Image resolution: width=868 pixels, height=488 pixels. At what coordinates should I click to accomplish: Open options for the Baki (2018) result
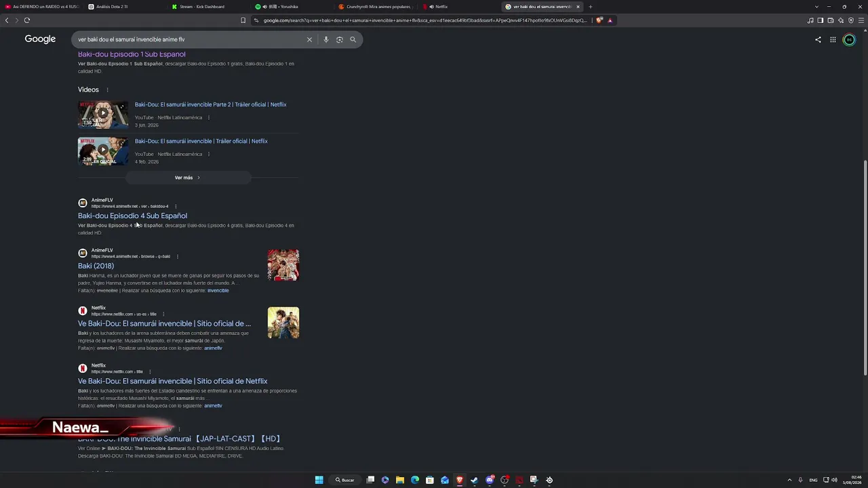click(x=178, y=256)
